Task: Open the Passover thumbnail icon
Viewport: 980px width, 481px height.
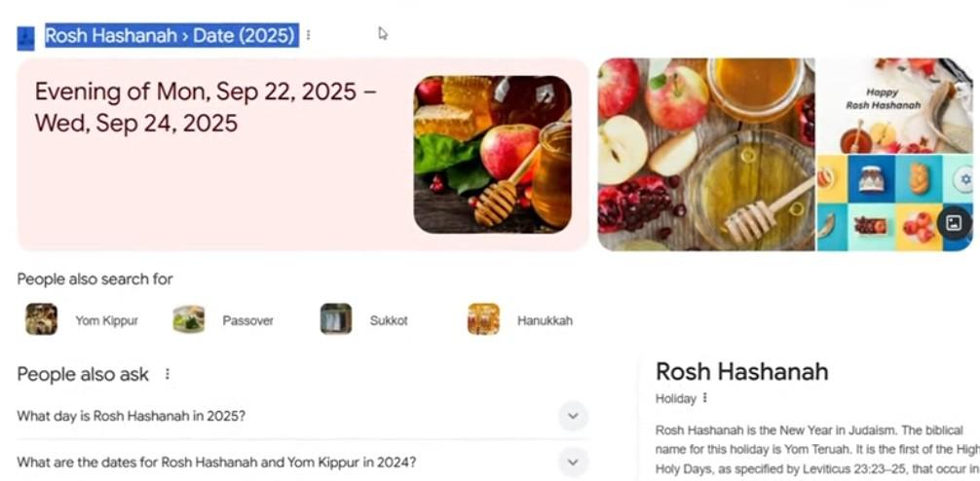Action: pos(189,319)
